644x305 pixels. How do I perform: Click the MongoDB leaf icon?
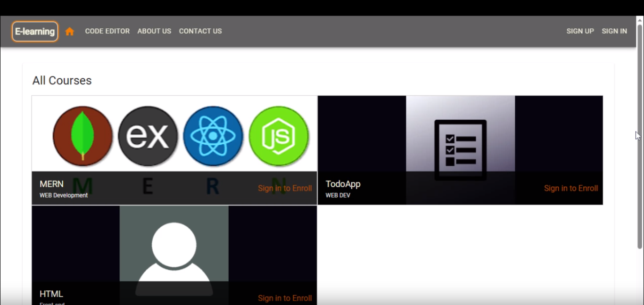click(x=83, y=136)
